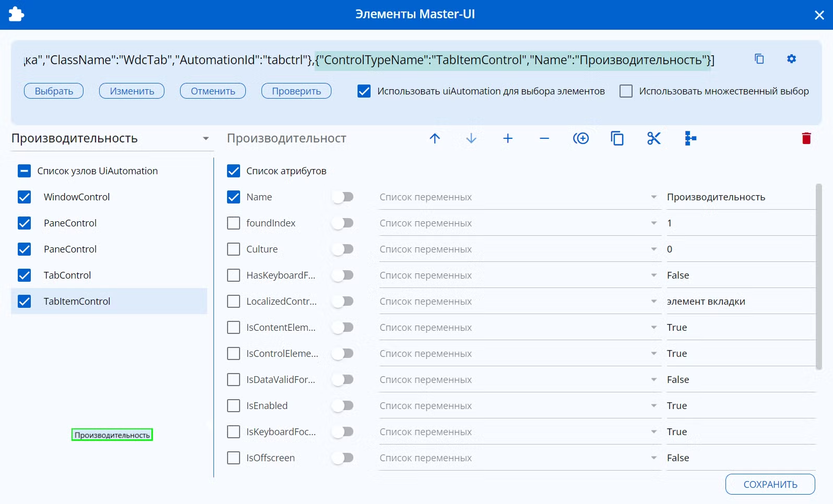Screen dimensions: 833x504
Task: Move element down with arrow icon
Action: click(471, 138)
